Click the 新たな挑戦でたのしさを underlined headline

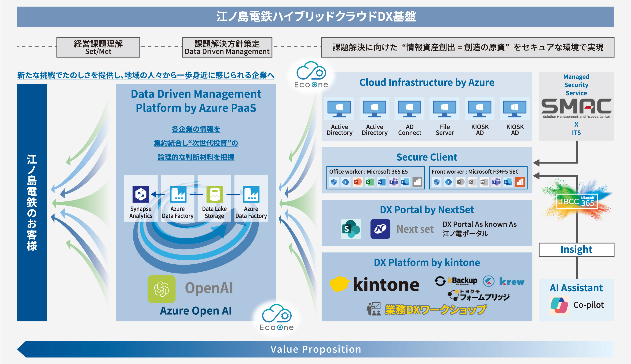point(146,75)
